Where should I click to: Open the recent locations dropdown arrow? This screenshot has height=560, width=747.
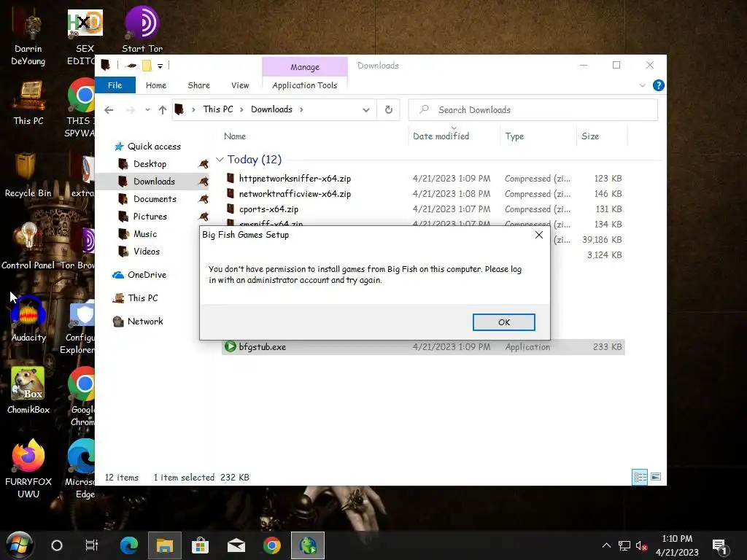[147, 110]
